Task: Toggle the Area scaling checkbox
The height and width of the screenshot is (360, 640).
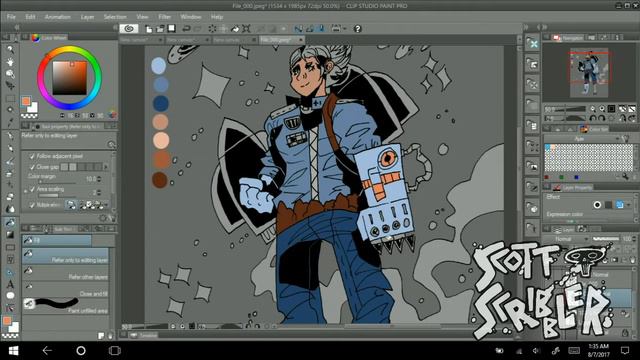Action: point(32,189)
